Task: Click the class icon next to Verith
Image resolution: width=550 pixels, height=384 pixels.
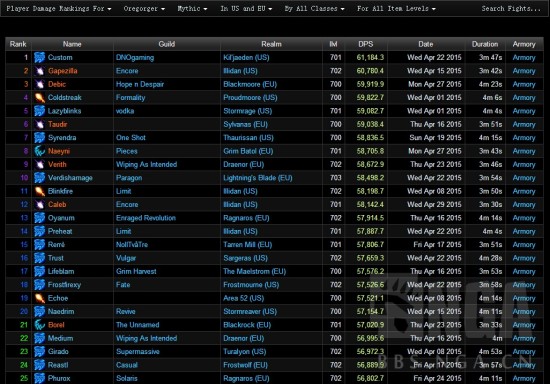Action: point(40,164)
